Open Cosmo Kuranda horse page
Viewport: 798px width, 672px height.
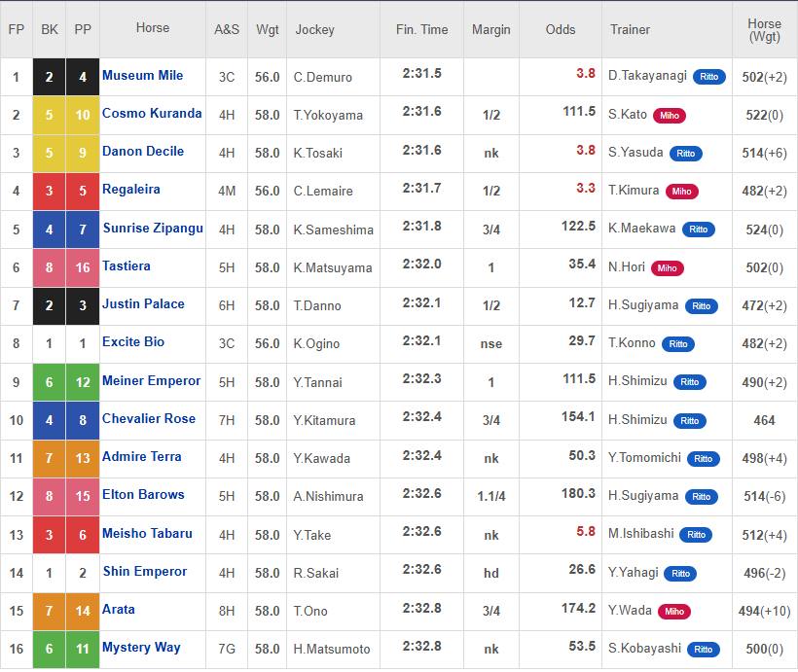pos(152,114)
